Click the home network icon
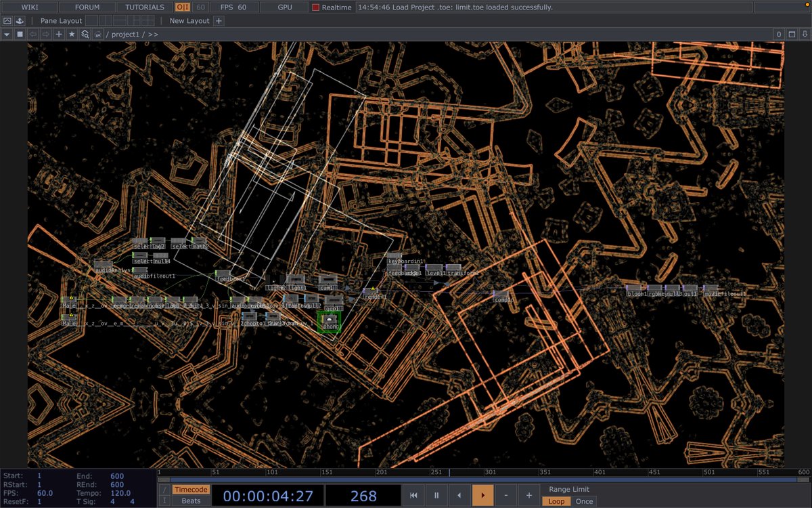This screenshot has width=812, height=508. (98, 34)
